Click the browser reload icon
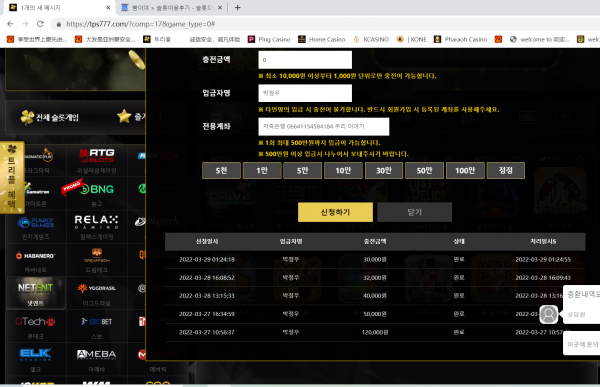 (40, 24)
